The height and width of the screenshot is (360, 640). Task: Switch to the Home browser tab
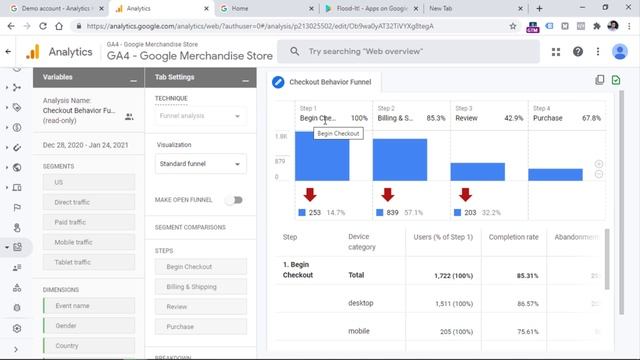point(267,8)
